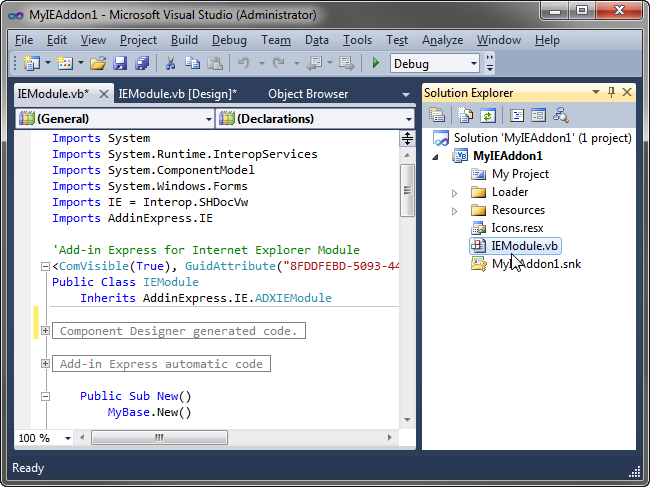650x487 pixels.
Task: Open the Analyze menu
Action: coord(442,40)
